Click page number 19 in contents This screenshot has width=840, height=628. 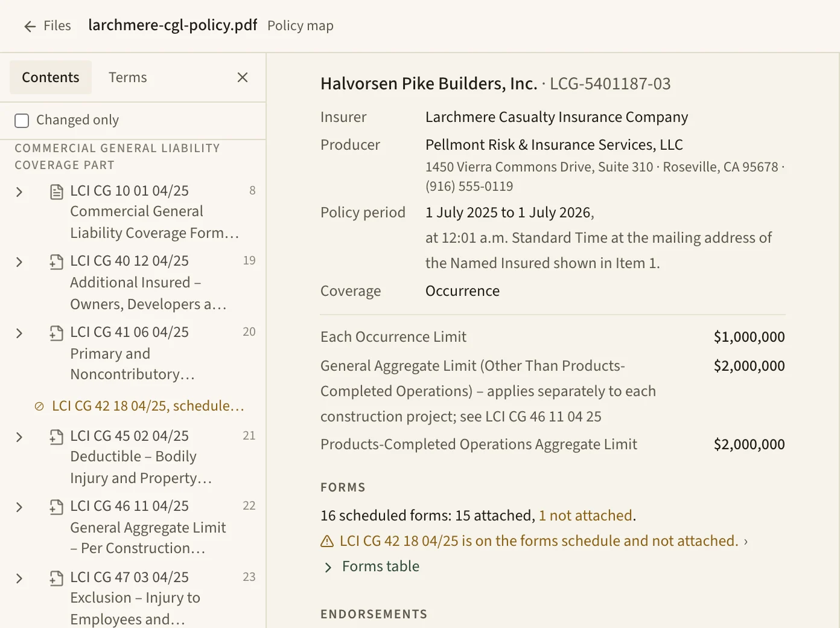[x=249, y=261]
